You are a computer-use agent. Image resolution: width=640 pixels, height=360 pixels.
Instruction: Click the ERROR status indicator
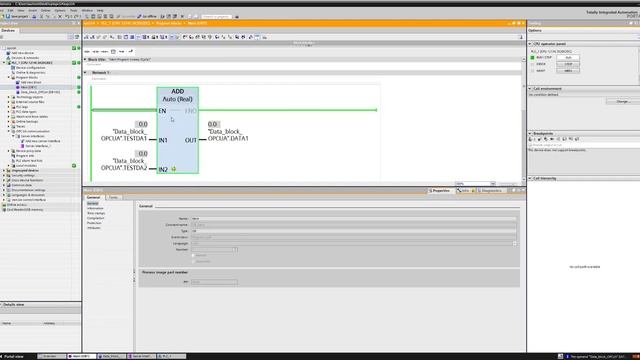click(x=532, y=64)
